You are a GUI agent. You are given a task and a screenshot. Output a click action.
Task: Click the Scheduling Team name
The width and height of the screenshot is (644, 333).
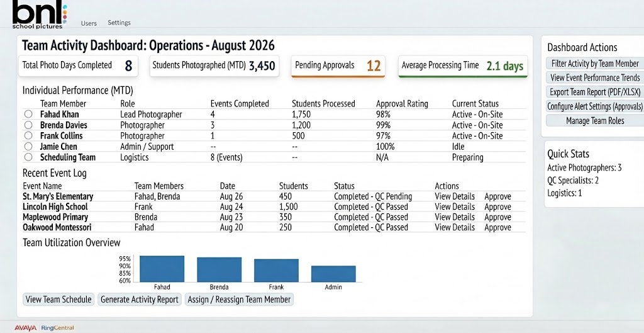click(68, 157)
